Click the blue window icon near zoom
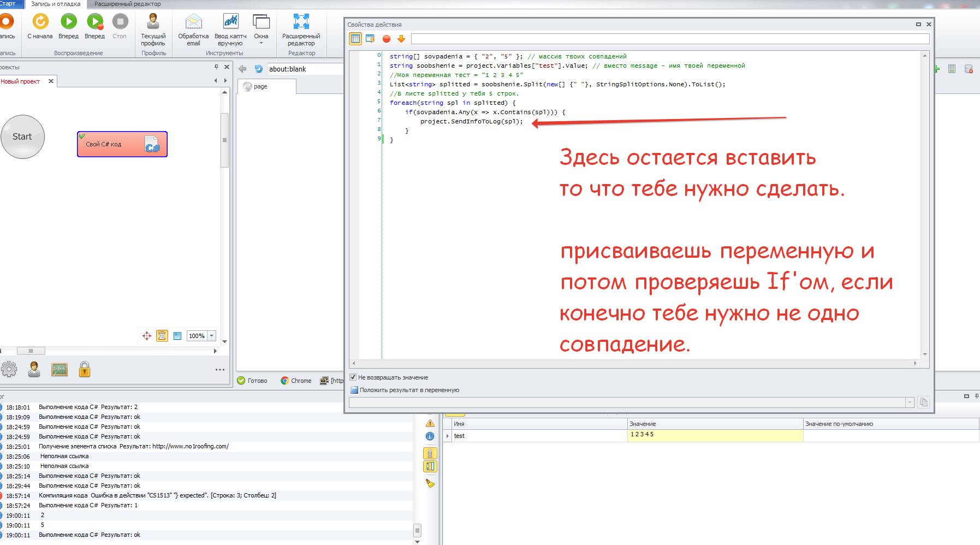 [177, 336]
